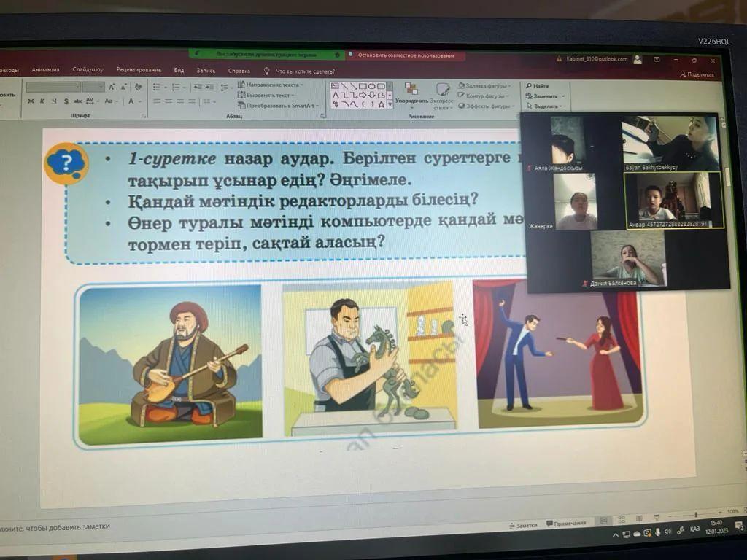Screen dimensions: 747x560
Task: Click the lightbulb Tell Me icon
Action: 267,71
